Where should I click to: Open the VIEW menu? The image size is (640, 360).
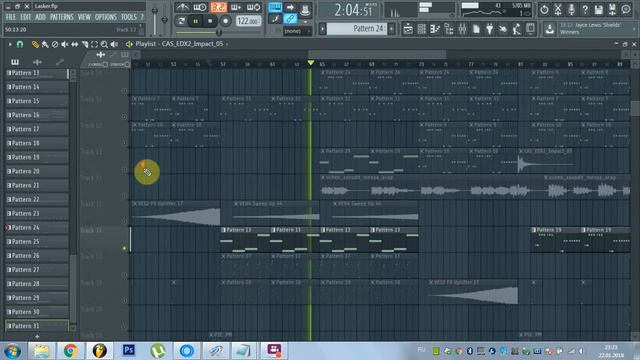point(84,17)
